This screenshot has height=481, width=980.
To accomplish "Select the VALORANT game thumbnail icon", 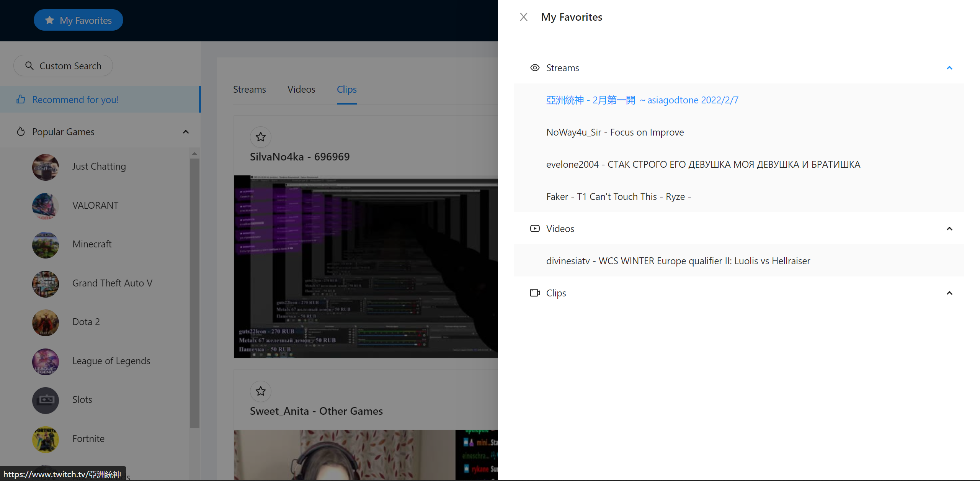I will (x=46, y=206).
